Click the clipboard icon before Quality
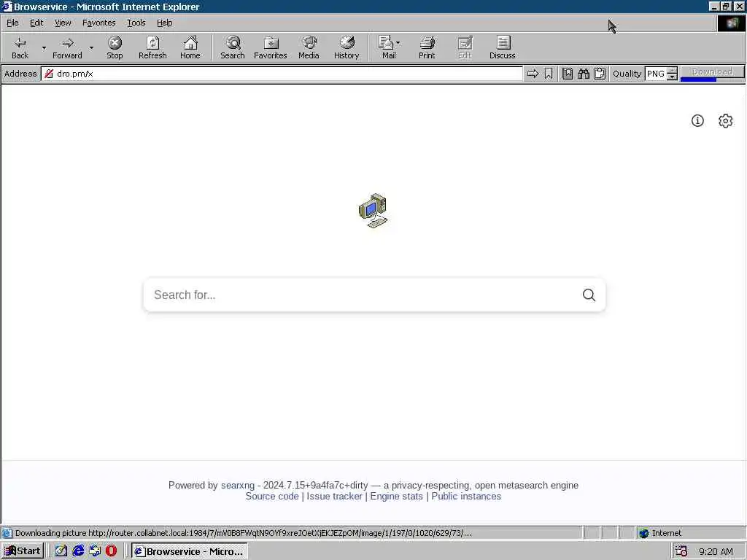The width and height of the screenshot is (747, 560). 600,74
